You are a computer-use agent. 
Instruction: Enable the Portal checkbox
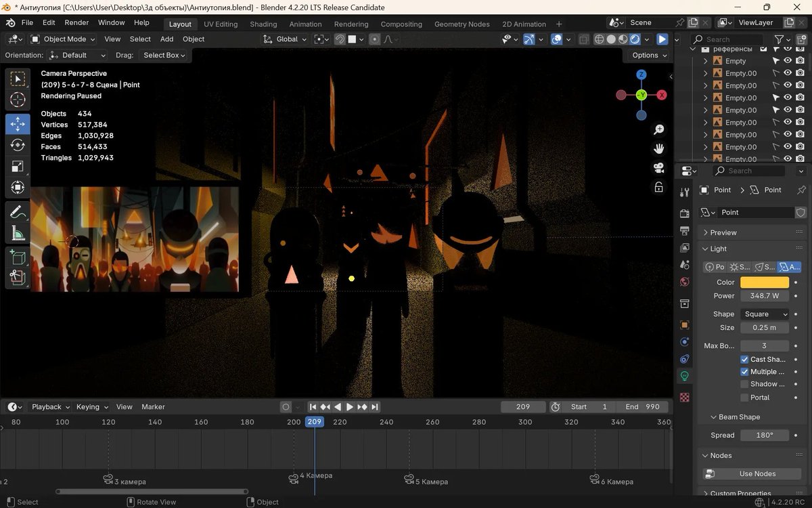point(744,398)
